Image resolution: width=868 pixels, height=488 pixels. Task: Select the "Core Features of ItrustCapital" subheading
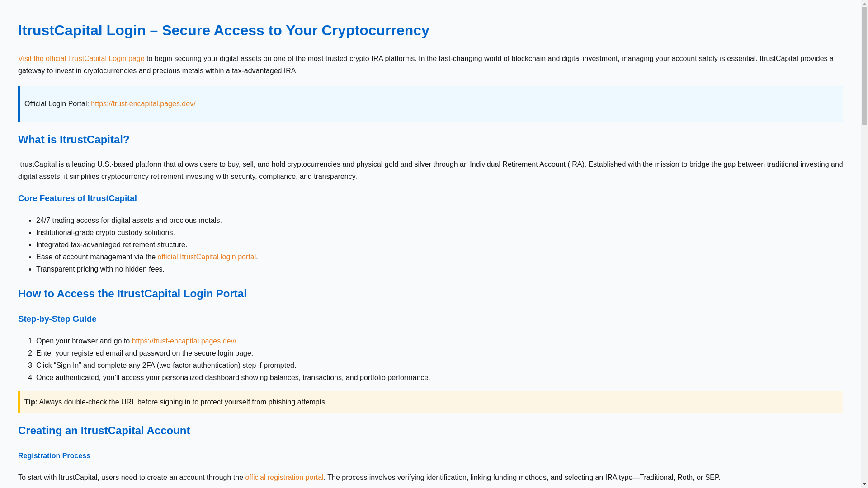pyautogui.click(x=77, y=198)
